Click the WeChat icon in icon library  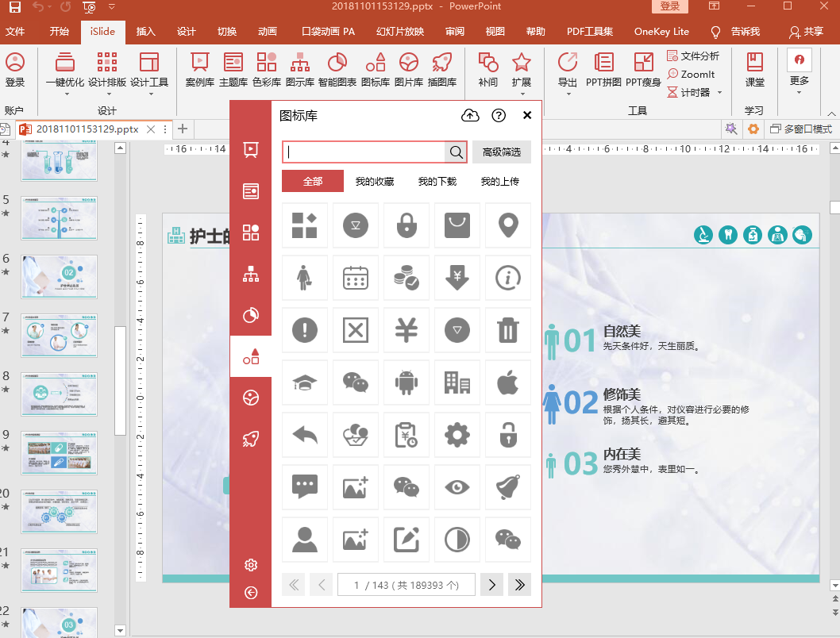pyautogui.click(x=355, y=383)
